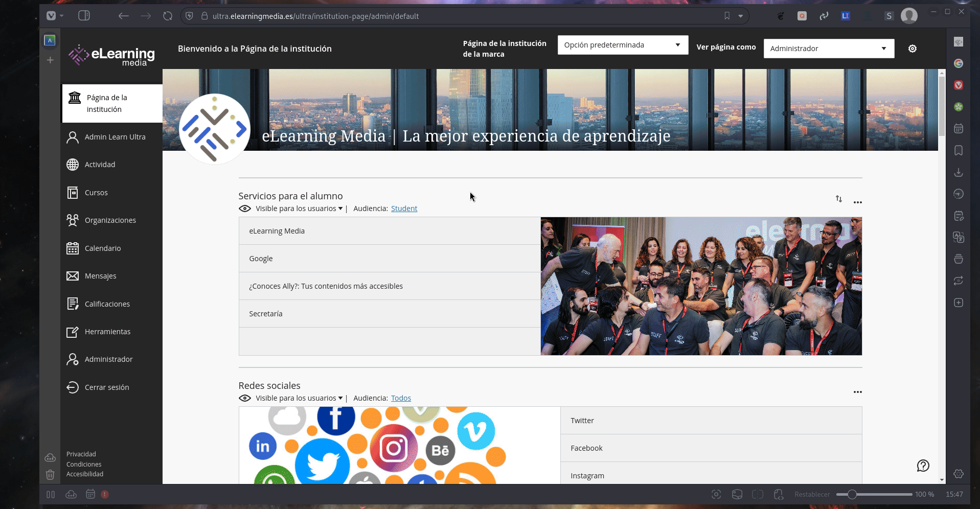The image size is (980, 509).
Task: Open the browser user profile avatar
Action: (909, 16)
